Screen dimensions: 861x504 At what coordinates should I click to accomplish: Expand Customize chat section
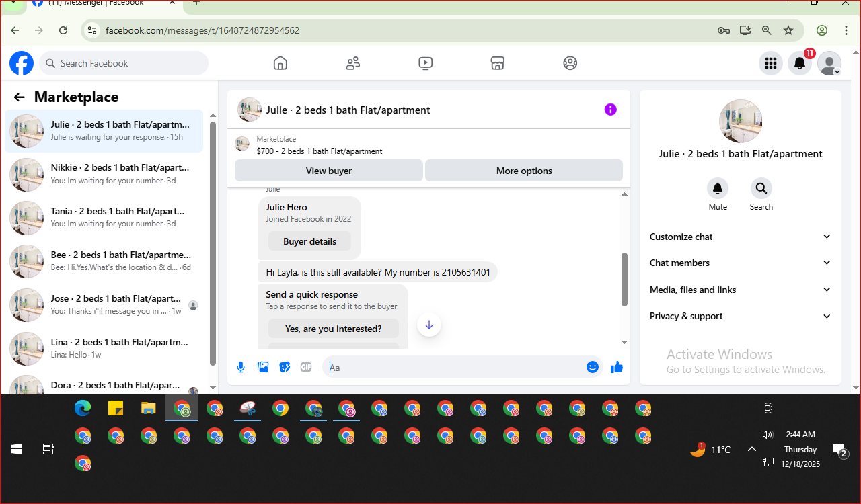(x=740, y=237)
